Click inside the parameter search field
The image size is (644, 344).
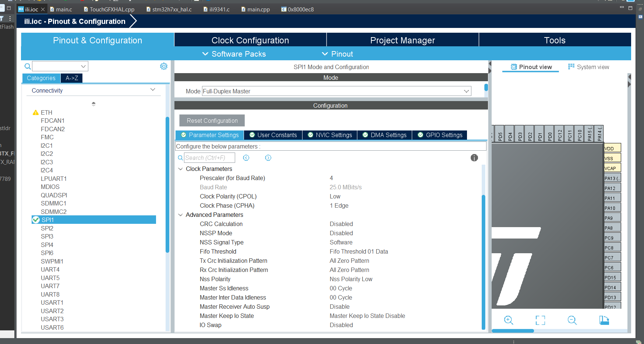[210, 157]
